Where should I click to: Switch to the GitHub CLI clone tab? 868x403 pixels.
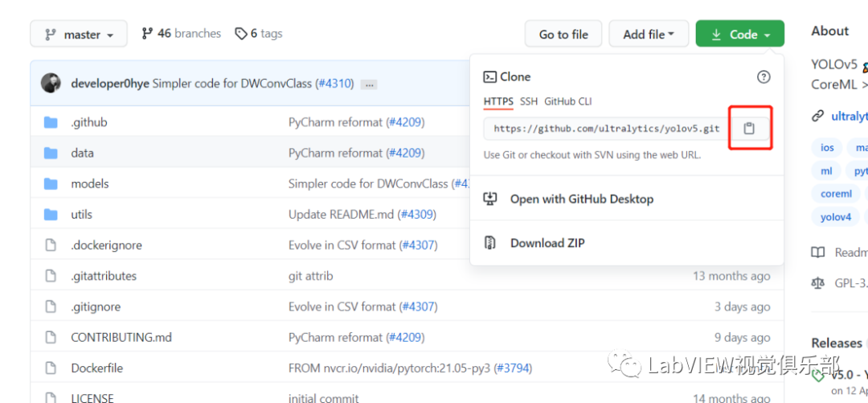568,101
